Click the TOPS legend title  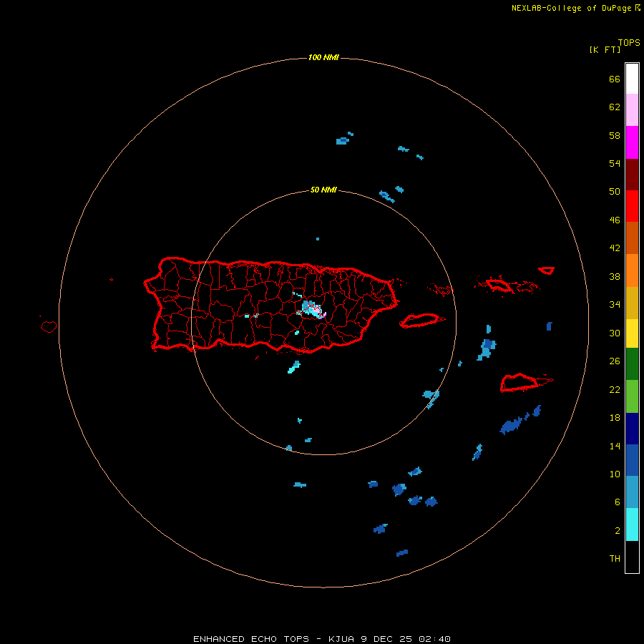[x=629, y=42]
